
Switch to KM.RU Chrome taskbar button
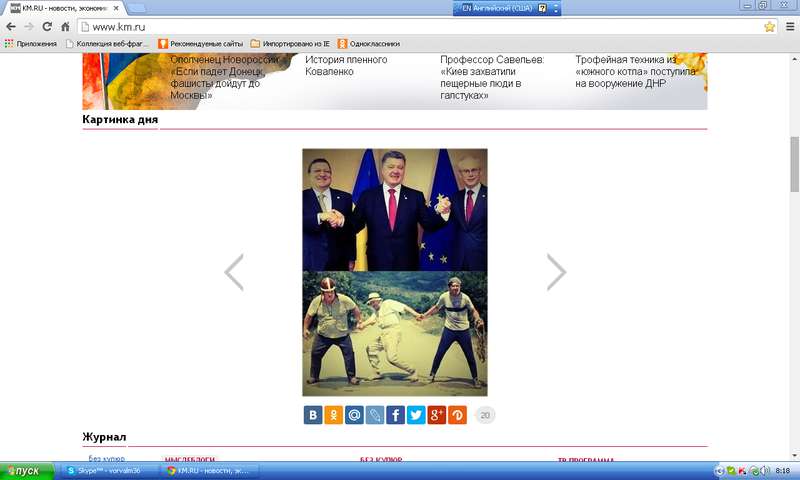click(x=210, y=471)
